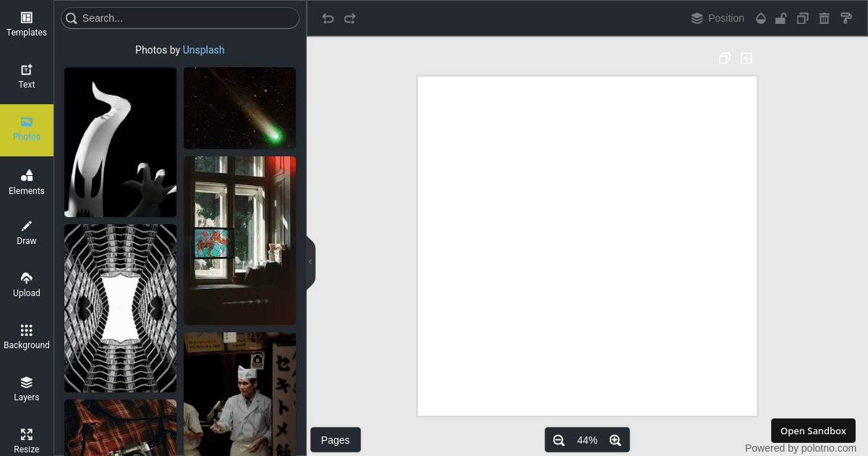
Task: Insert the black-and-white architecture photo
Action: tap(120, 308)
